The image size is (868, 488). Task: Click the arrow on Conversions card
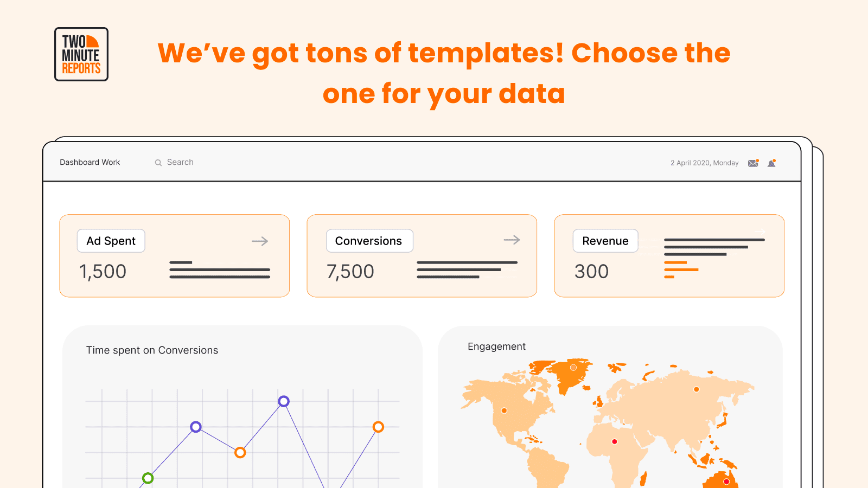pyautogui.click(x=512, y=240)
